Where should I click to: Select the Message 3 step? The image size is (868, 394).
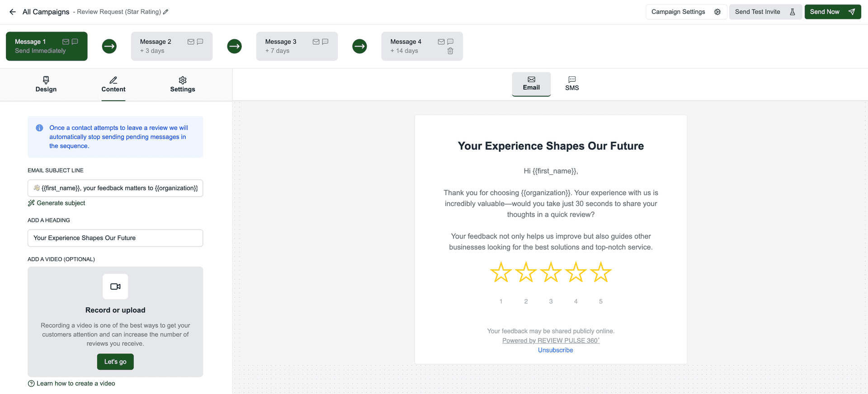click(297, 46)
